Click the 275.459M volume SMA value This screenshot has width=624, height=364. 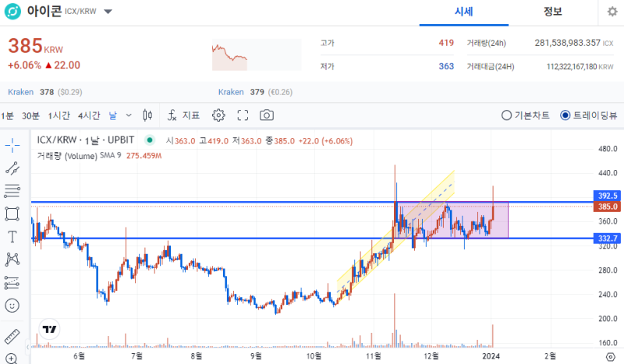(144, 156)
